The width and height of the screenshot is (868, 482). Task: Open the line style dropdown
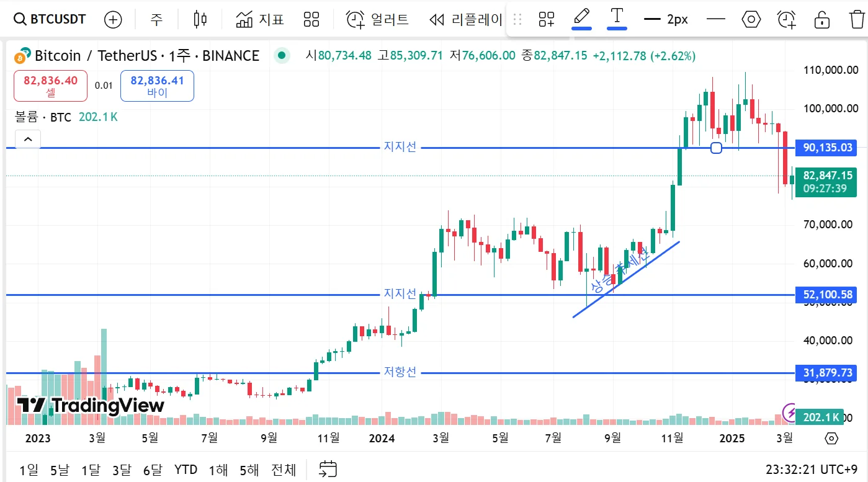point(716,19)
